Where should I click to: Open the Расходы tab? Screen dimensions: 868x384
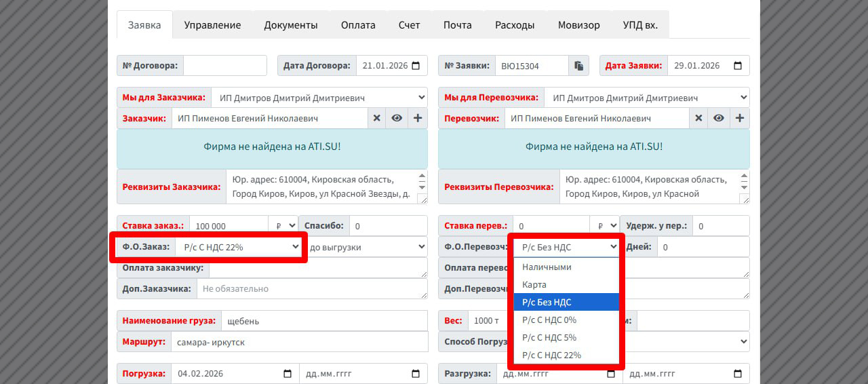point(515,25)
